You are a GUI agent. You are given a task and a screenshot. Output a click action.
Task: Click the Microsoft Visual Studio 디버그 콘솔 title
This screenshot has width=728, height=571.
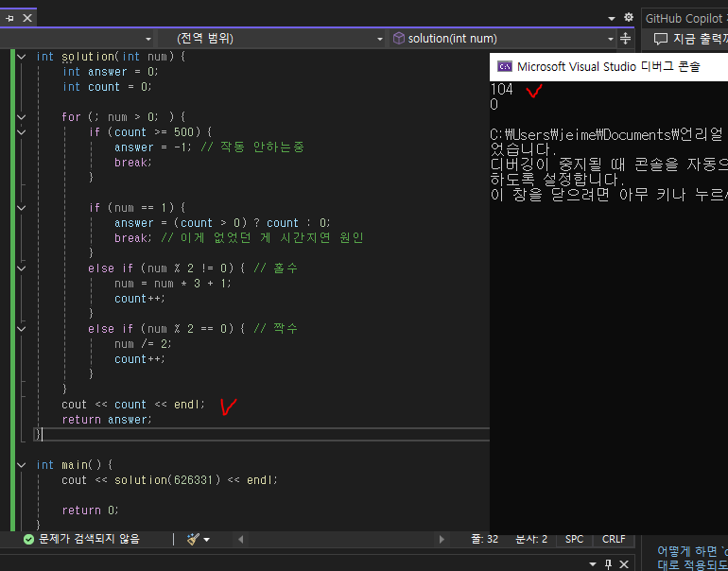tap(608, 67)
